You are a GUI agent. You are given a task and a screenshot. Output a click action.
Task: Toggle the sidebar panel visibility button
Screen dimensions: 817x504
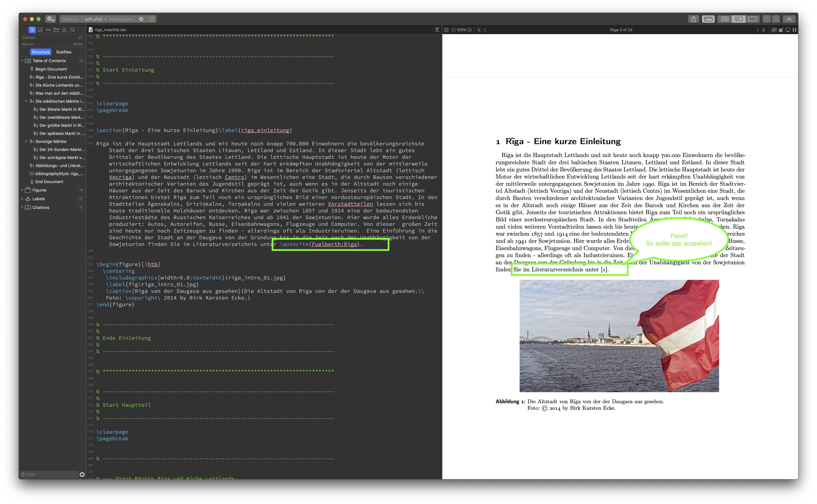(708, 19)
